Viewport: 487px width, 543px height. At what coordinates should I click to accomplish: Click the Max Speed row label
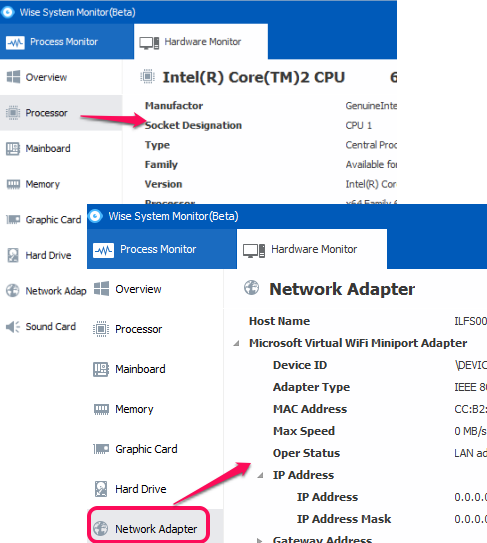pos(304,431)
